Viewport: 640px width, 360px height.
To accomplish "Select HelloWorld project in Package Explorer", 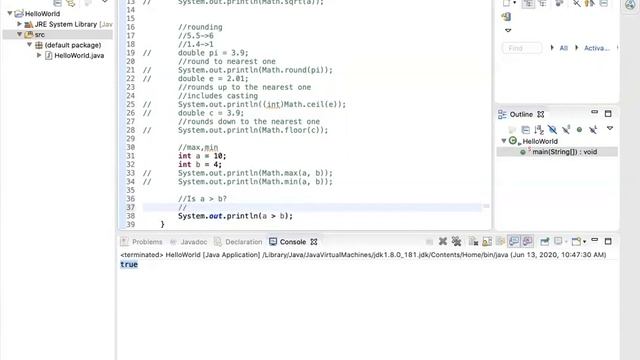I will [42, 14].
